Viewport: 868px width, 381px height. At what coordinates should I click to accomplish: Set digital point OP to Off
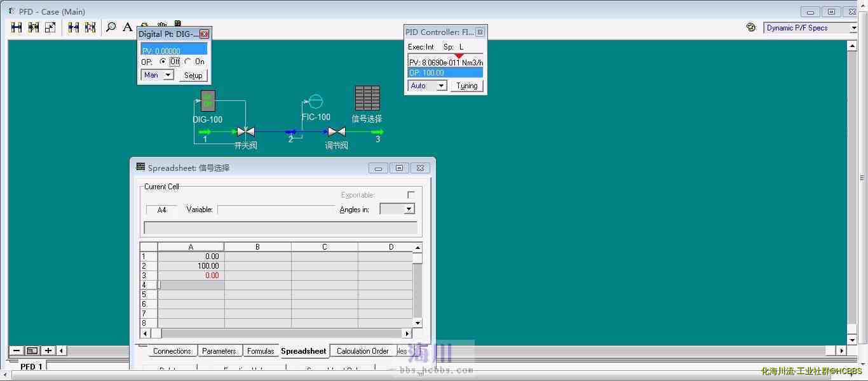pyautogui.click(x=163, y=62)
